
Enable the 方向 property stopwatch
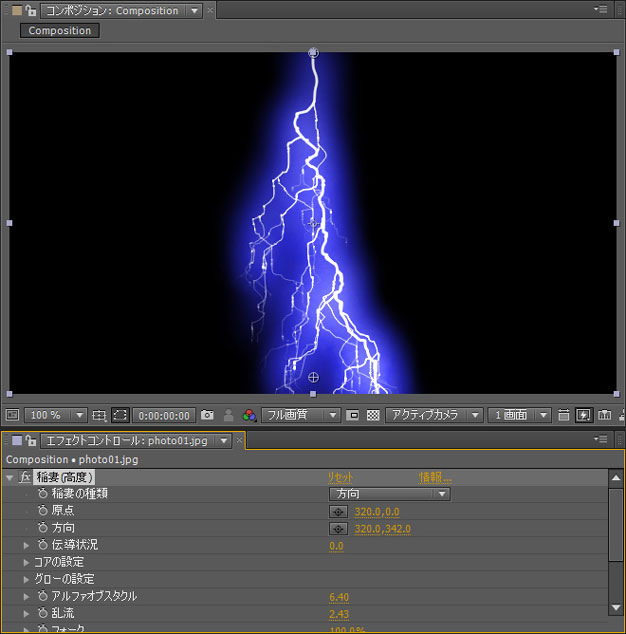pos(42,527)
